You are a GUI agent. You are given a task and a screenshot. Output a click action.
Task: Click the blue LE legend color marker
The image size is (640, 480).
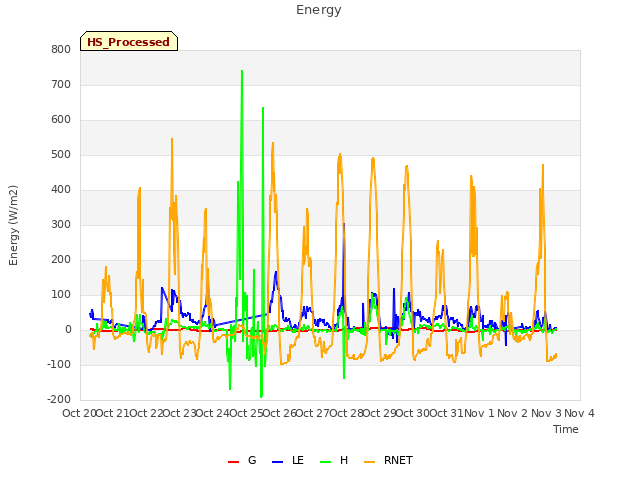[x=277, y=462]
